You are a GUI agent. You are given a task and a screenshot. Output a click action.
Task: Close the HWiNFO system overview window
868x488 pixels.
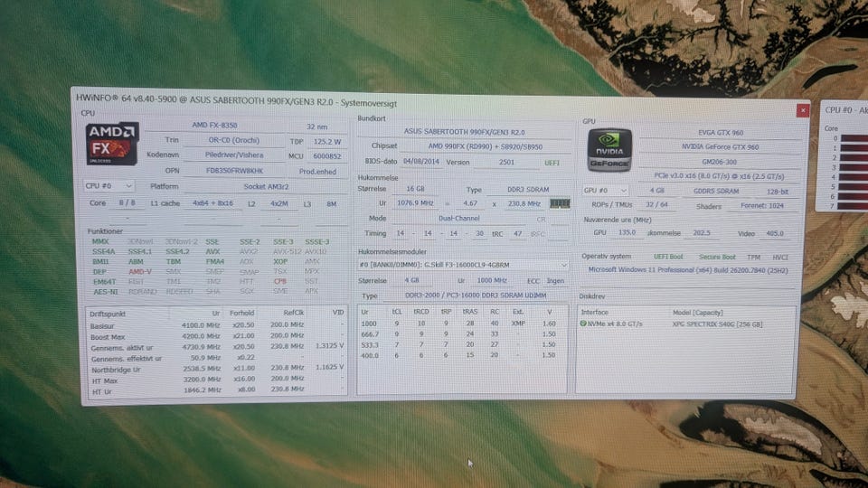802,110
